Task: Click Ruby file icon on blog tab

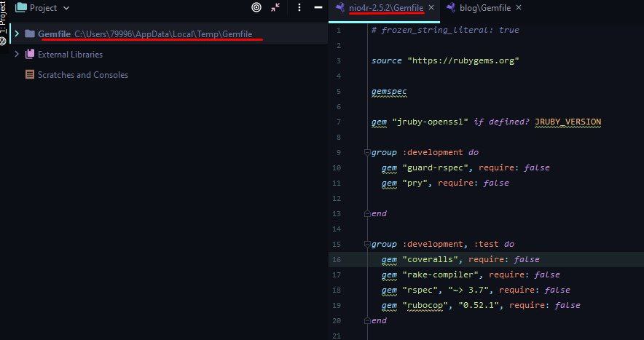Action: [450, 7]
